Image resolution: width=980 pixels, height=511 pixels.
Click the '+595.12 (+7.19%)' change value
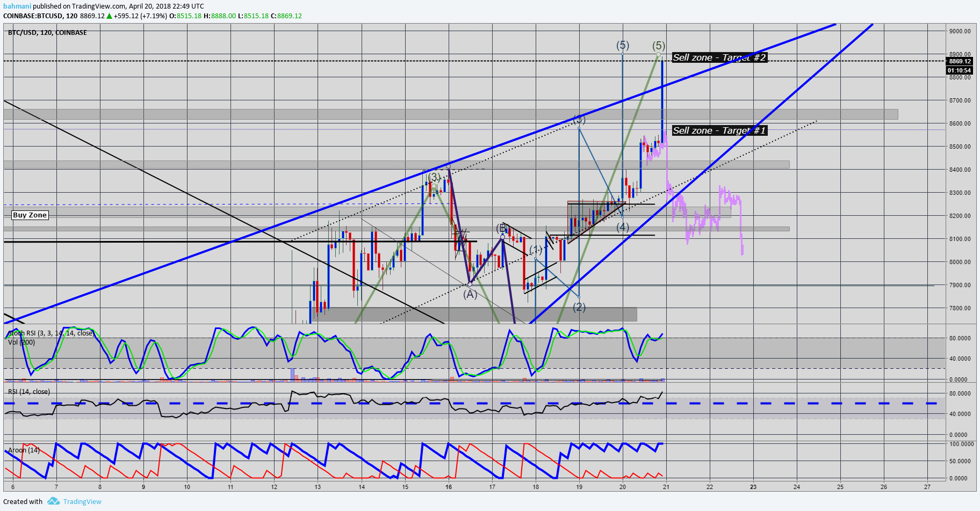[x=141, y=16]
